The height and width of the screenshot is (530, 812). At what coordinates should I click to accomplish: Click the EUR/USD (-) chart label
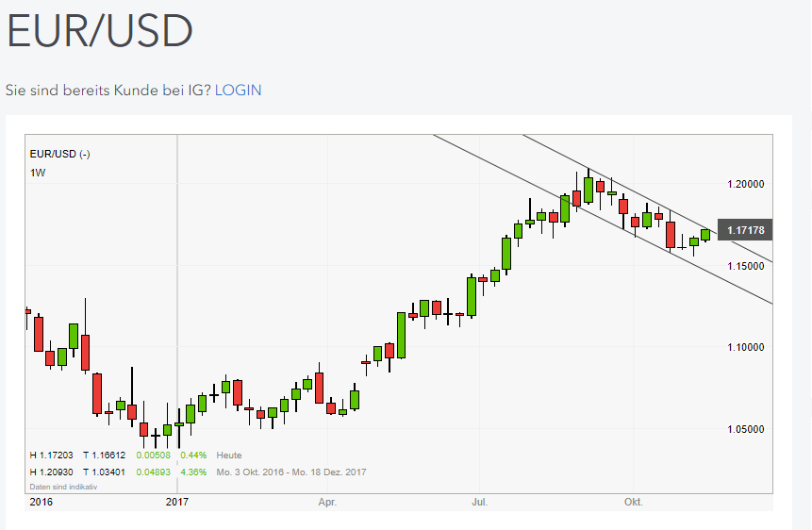pos(60,154)
